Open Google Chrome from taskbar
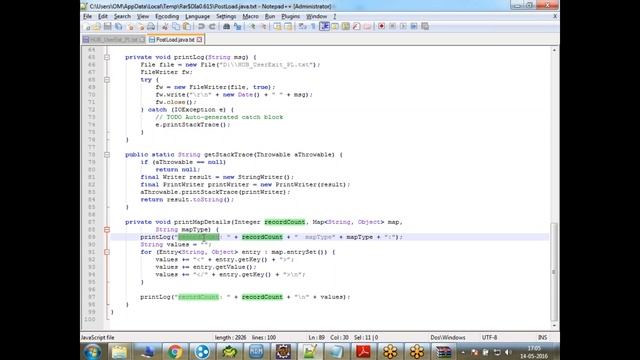The image size is (640, 360). [175, 351]
